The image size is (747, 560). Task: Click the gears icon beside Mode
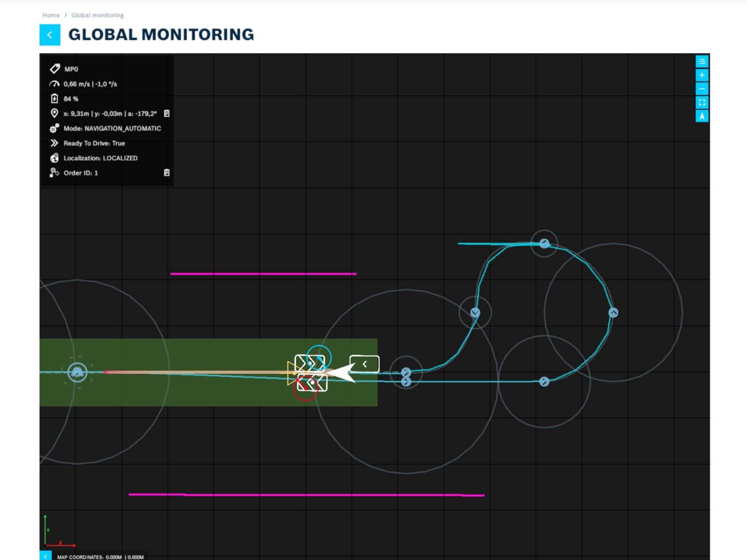point(55,128)
